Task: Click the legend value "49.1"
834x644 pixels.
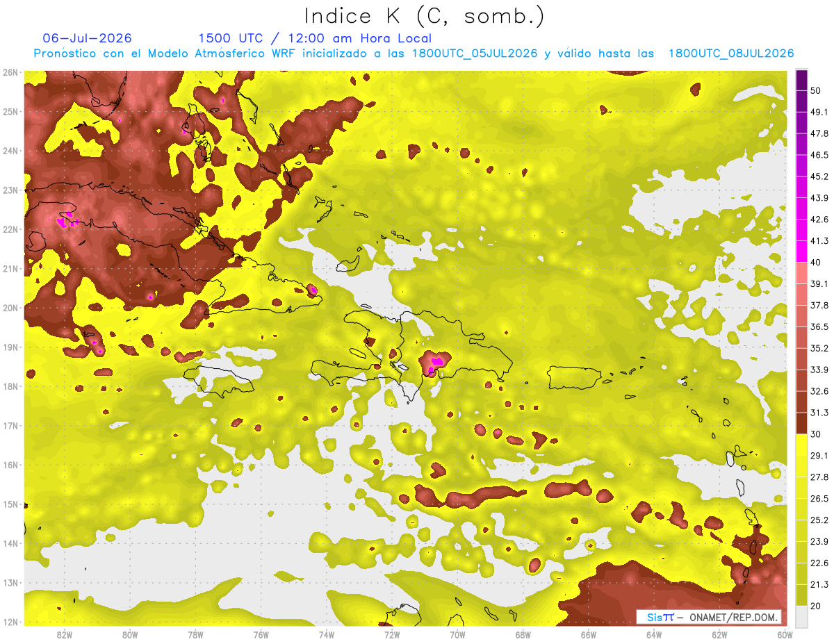Action: click(819, 112)
